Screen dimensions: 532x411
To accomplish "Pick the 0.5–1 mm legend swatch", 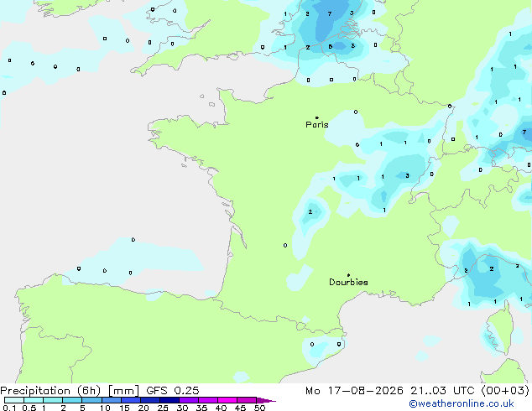I will pos(34,400).
